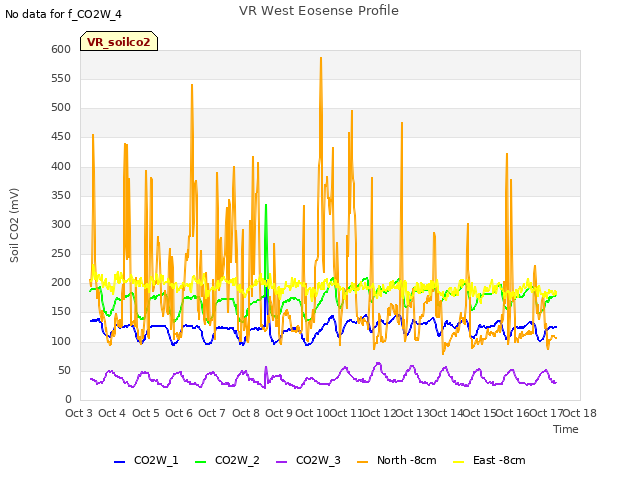Click the orange peak near Oct 6 at 540
This screenshot has height=480, width=640.
click(x=192, y=86)
